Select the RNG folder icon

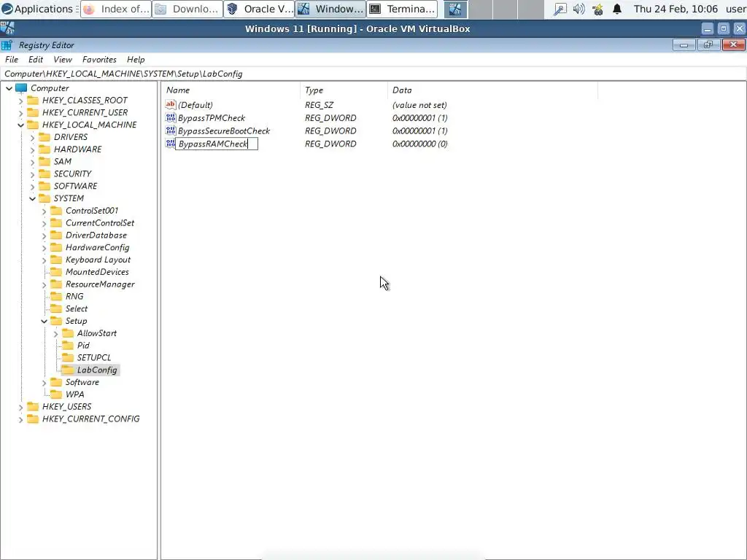pos(55,296)
